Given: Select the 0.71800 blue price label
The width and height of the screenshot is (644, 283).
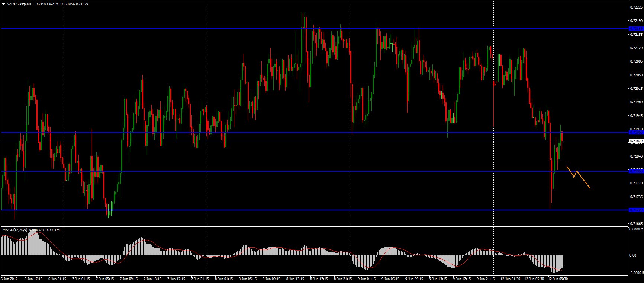Looking at the screenshot, I should [635, 171].
